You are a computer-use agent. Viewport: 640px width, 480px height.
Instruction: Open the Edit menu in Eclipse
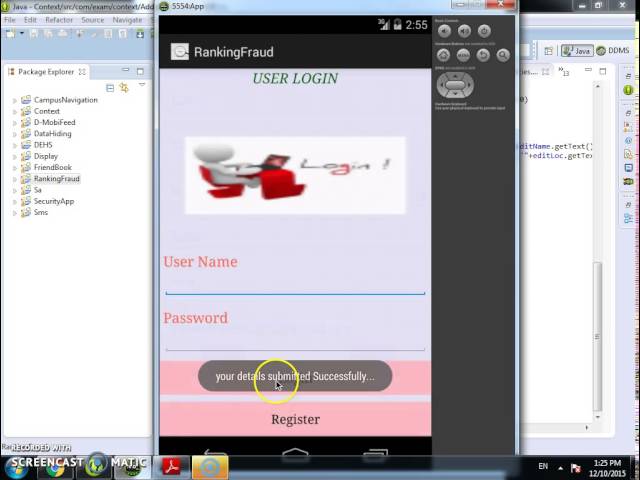tap(30, 20)
